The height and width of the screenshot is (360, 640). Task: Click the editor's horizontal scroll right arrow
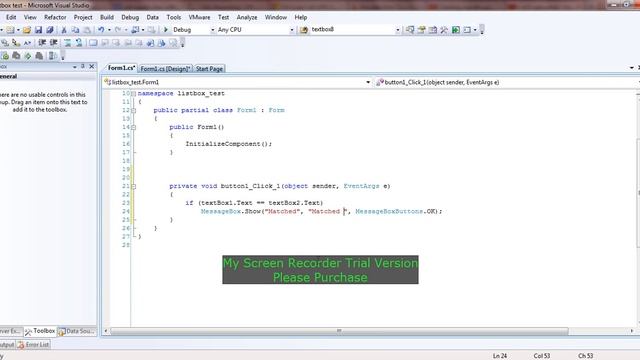pyautogui.click(x=632, y=331)
